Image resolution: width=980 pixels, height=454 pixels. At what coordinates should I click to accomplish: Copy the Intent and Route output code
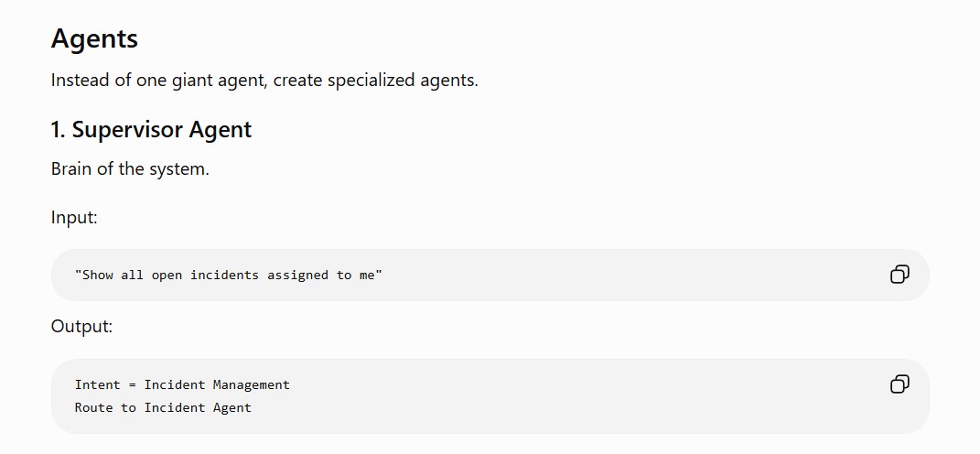coord(899,384)
